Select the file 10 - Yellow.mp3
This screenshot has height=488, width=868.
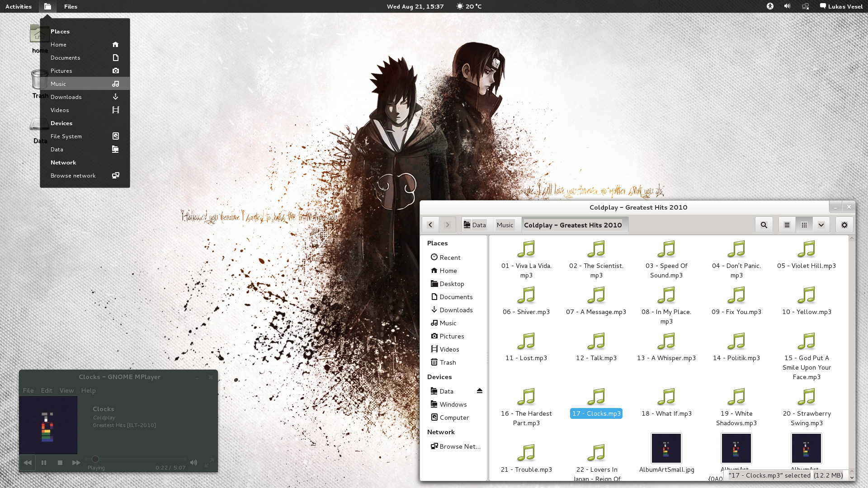tap(807, 301)
